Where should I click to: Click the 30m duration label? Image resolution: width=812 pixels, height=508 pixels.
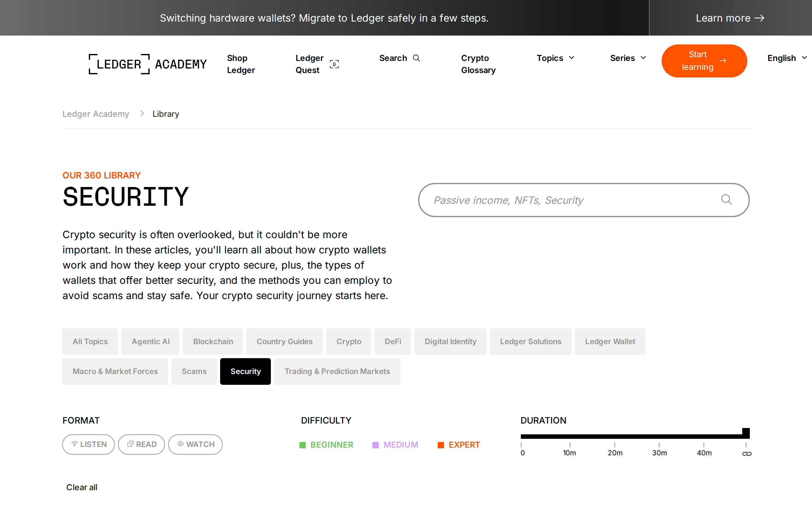659,453
